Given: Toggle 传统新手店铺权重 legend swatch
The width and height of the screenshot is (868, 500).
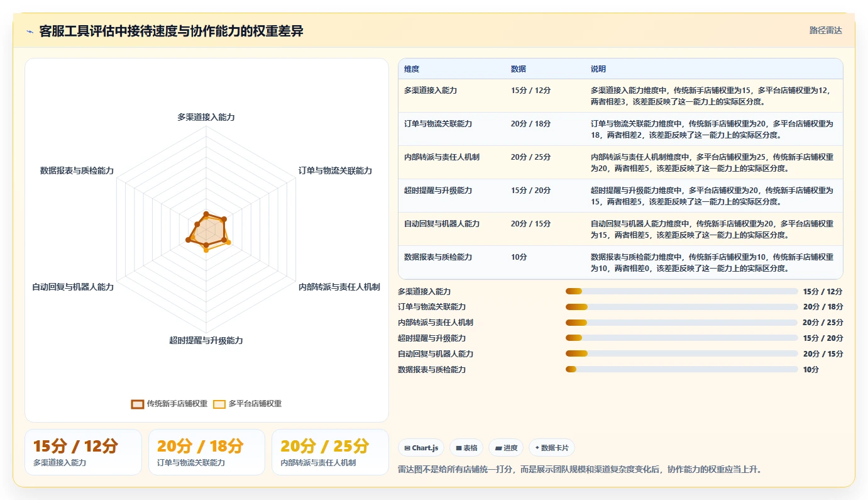Looking at the screenshot, I should [x=138, y=404].
